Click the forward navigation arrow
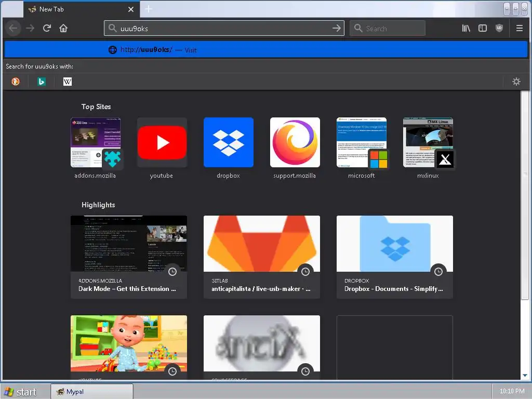Screen dimensions: 532x399 tap(30, 28)
